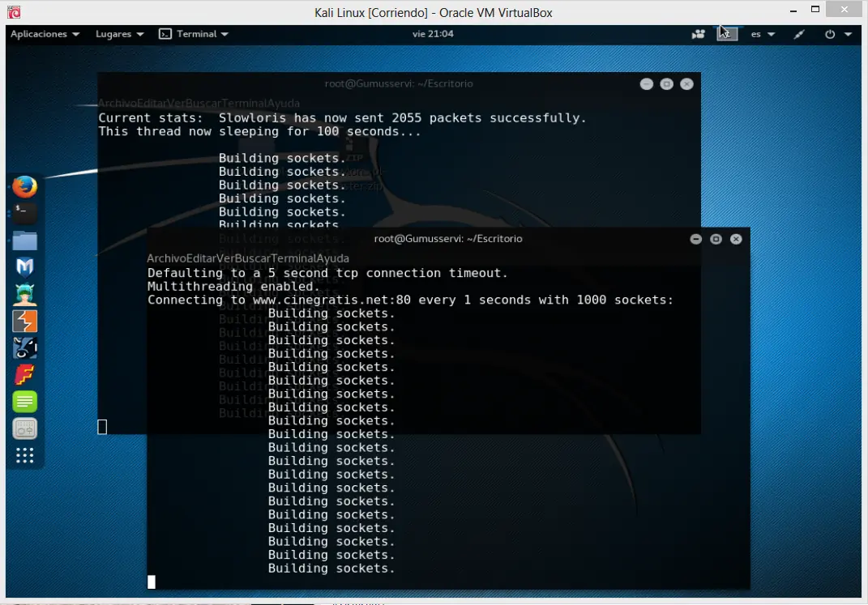Open the clock 'vie 21:04' calendar
The image size is (868, 605).
[433, 34]
